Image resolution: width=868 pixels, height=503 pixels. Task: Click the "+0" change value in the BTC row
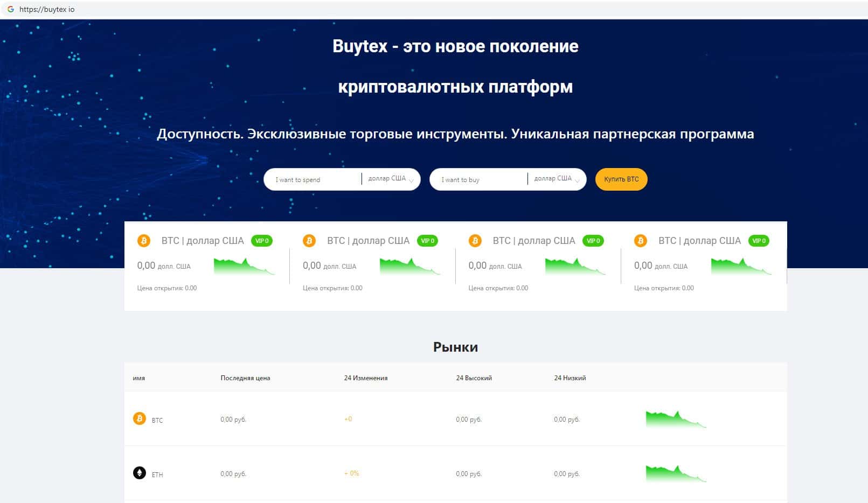click(x=348, y=419)
